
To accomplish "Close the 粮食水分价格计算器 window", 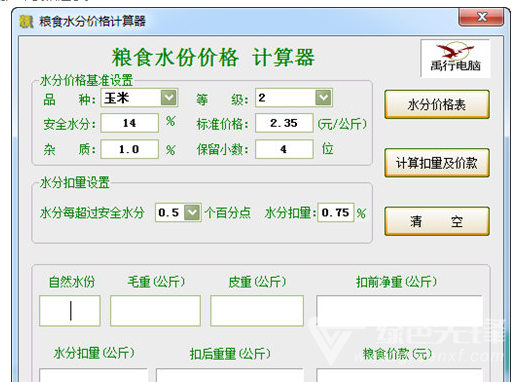I will point(481,17).
